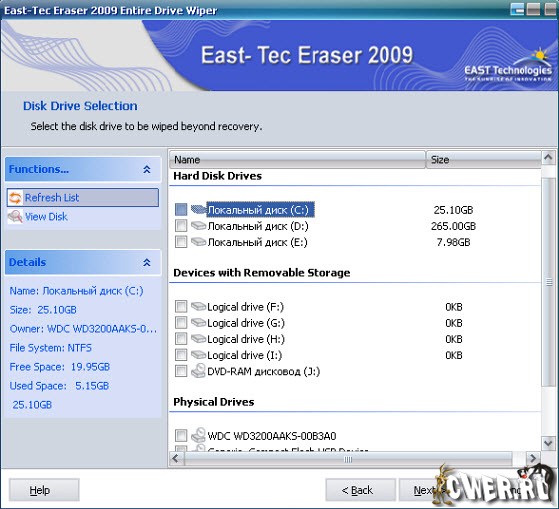Enable the DVD-RAM дисковод (J:) checkbox
559x509 pixels.
click(181, 371)
